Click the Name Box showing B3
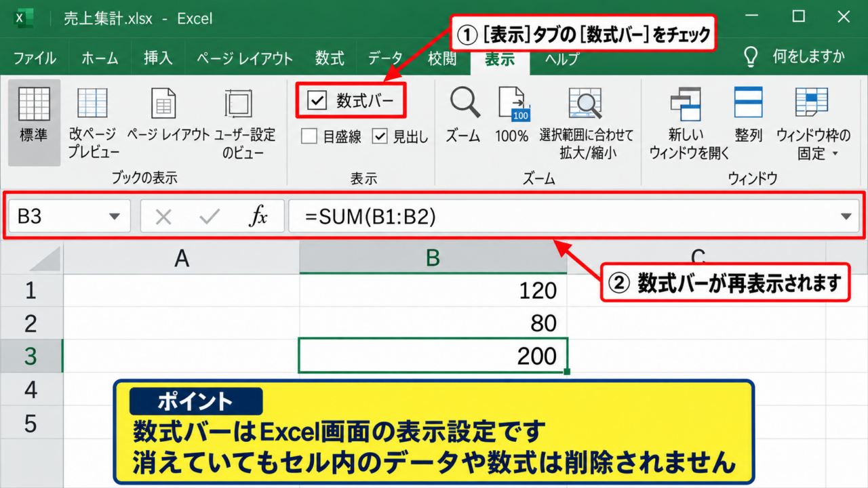 tap(69, 217)
